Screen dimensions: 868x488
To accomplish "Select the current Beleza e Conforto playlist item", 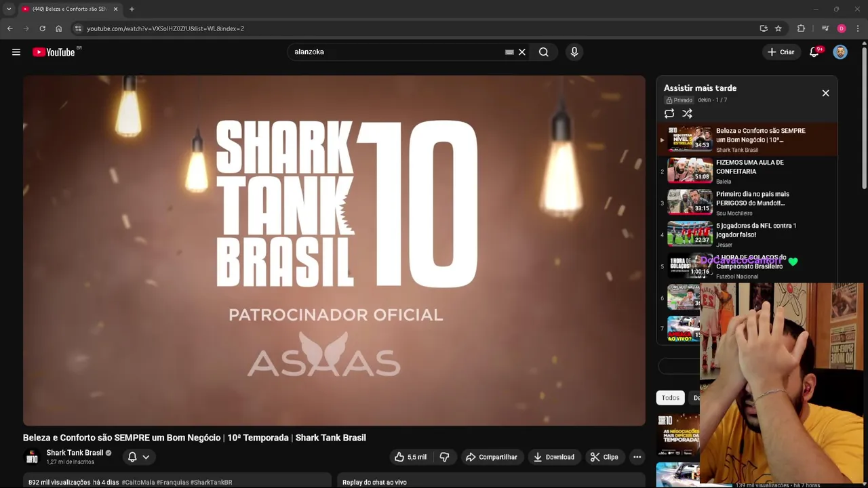I will click(x=746, y=140).
